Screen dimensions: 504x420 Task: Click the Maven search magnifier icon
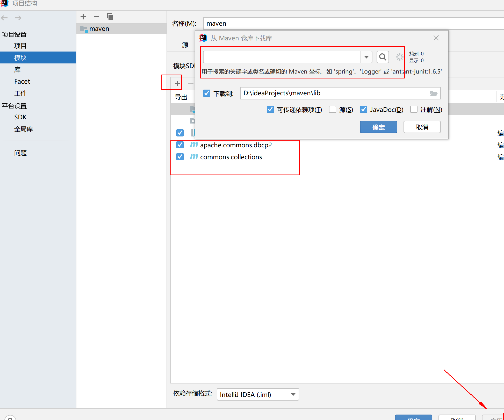coord(383,57)
